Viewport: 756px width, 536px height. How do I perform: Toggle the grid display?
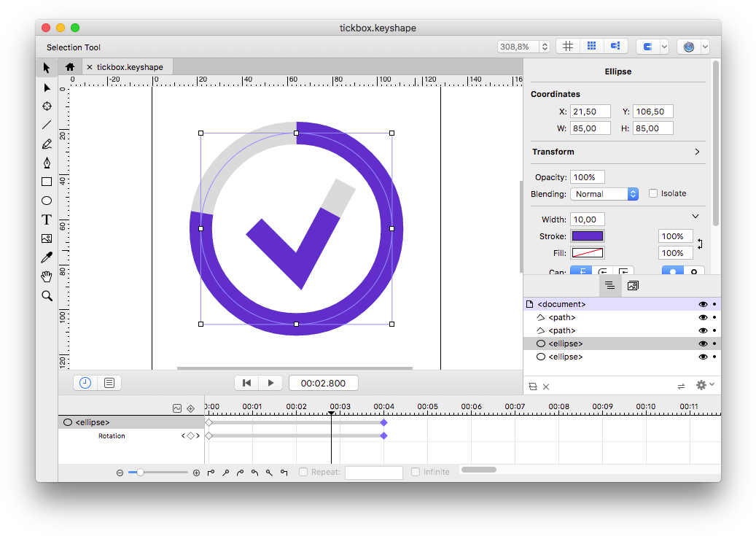pos(567,46)
